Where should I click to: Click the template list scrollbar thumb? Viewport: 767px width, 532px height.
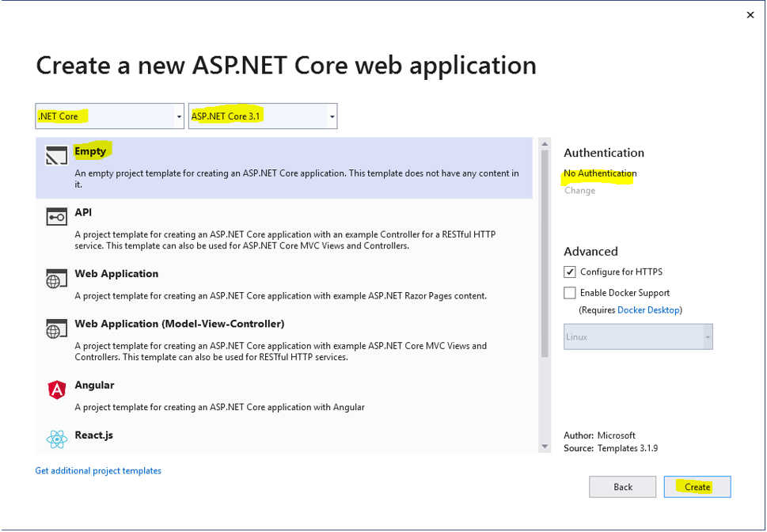tap(545, 253)
